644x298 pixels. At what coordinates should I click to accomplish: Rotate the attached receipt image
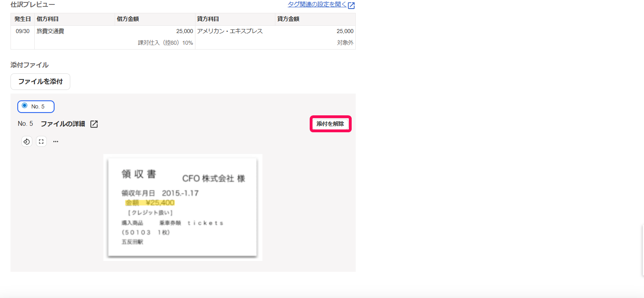point(27,142)
